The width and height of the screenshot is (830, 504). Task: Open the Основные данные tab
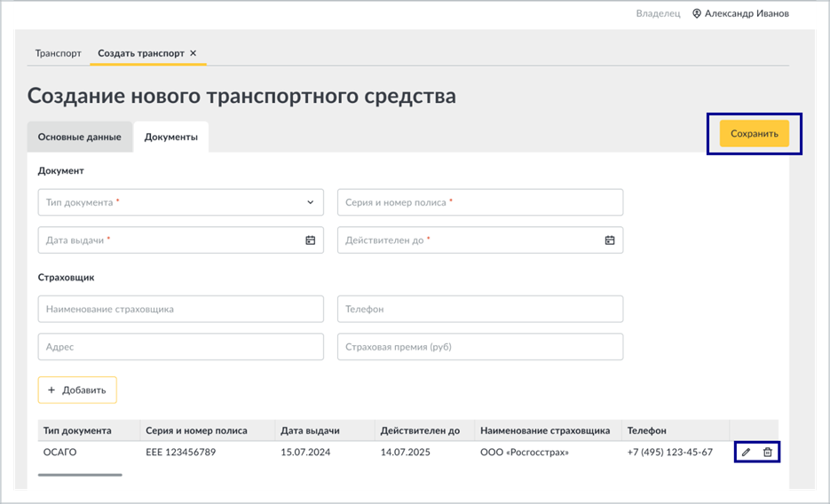[79, 137]
